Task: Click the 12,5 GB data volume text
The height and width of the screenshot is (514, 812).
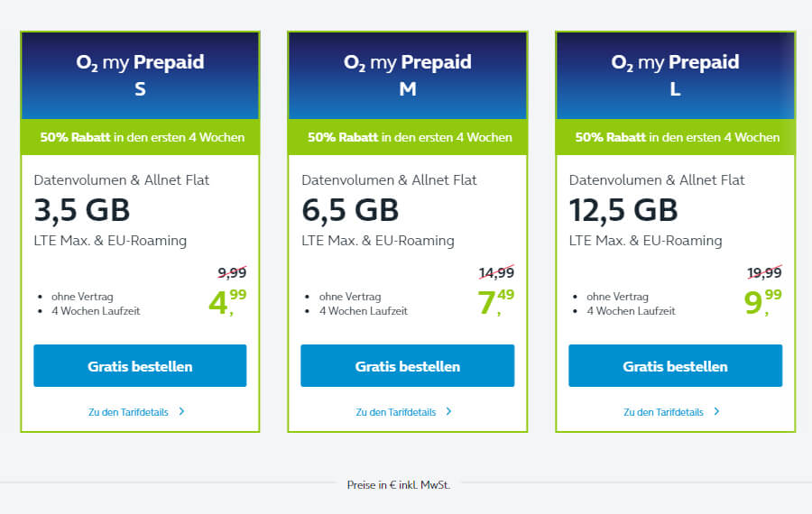Action: (623, 210)
